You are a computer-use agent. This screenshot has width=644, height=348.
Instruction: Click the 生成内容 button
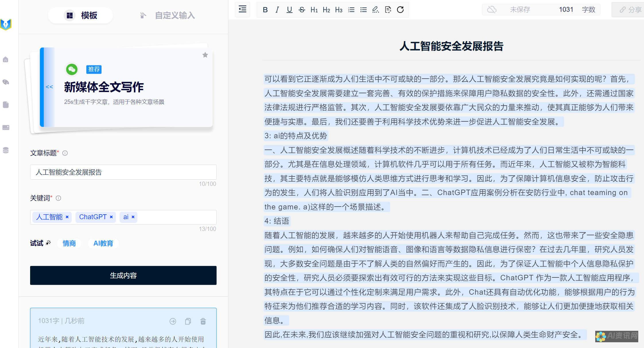coord(123,275)
